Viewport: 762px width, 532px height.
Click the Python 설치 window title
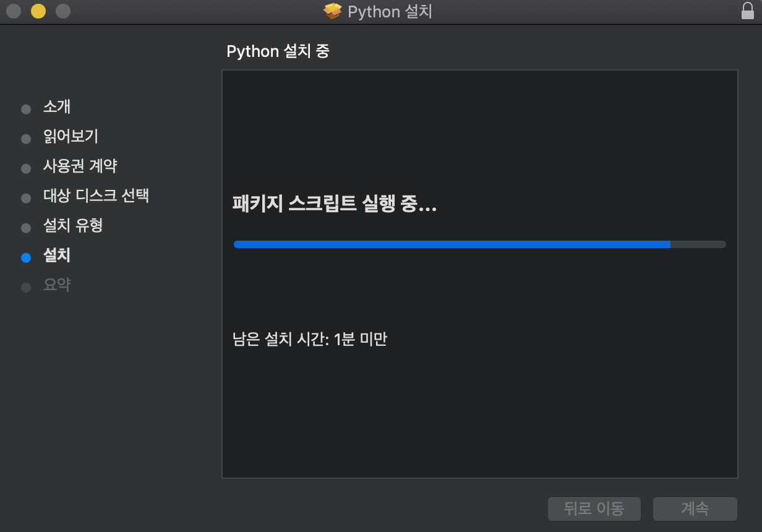[x=390, y=11]
